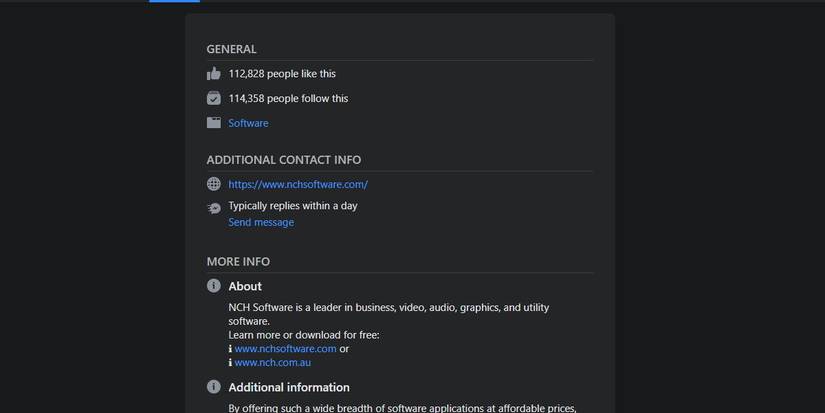This screenshot has width=825, height=413.
Task: Click the MORE INFO section heading
Action: [x=238, y=262]
